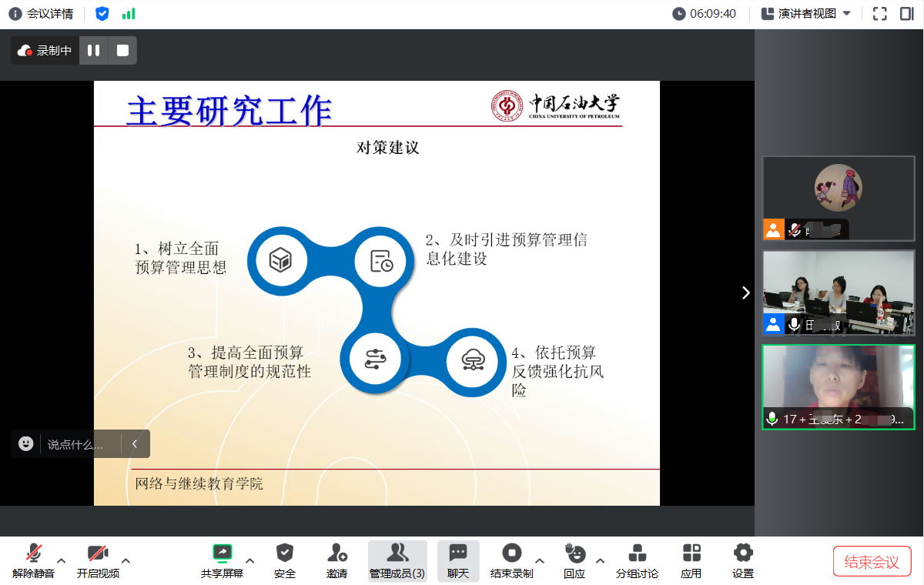This screenshot has width=924, height=585.
Task: Turn on camera with 开启视频
Action: tap(98, 560)
